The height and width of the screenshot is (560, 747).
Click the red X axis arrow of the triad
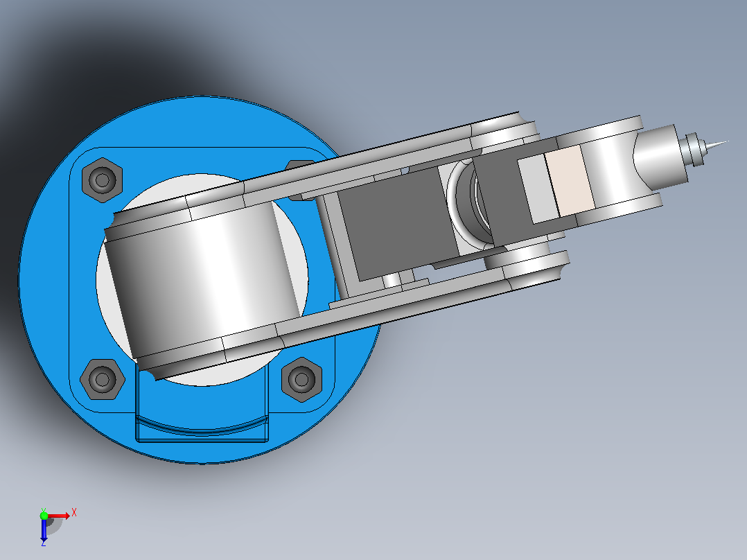click(59, 516)
